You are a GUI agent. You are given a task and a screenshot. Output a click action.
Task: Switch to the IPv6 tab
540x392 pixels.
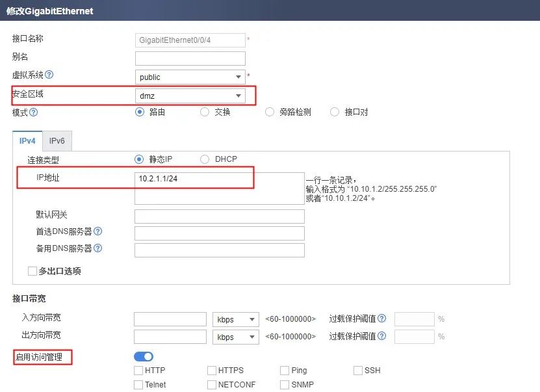tap(57, 141)
